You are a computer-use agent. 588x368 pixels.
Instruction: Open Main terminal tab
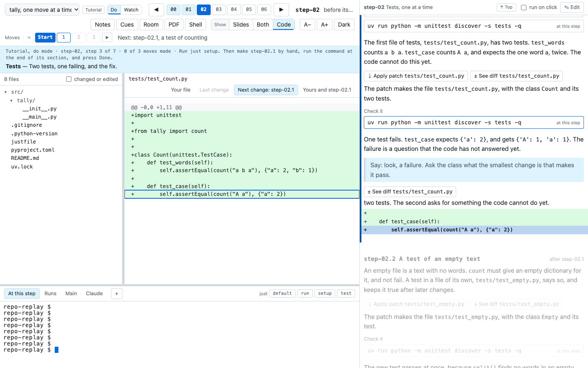(71, 294)
